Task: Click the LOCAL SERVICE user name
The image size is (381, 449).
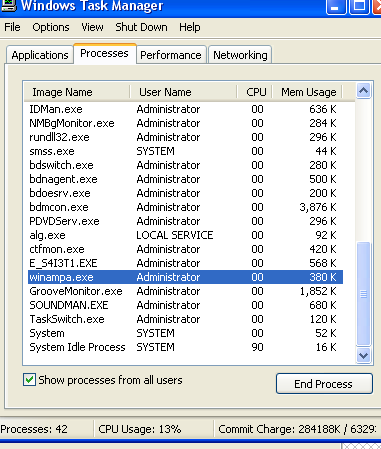Action: pyautogui.click(x=175, y=235)
